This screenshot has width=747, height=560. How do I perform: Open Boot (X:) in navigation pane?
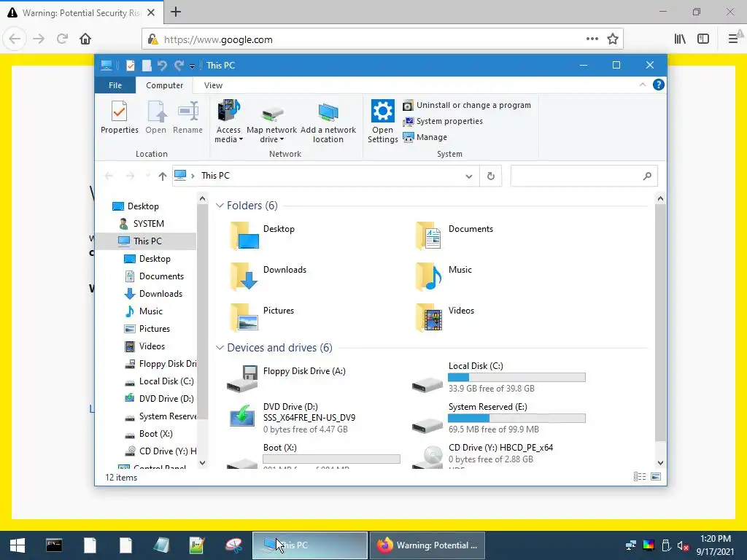(156, 434)
